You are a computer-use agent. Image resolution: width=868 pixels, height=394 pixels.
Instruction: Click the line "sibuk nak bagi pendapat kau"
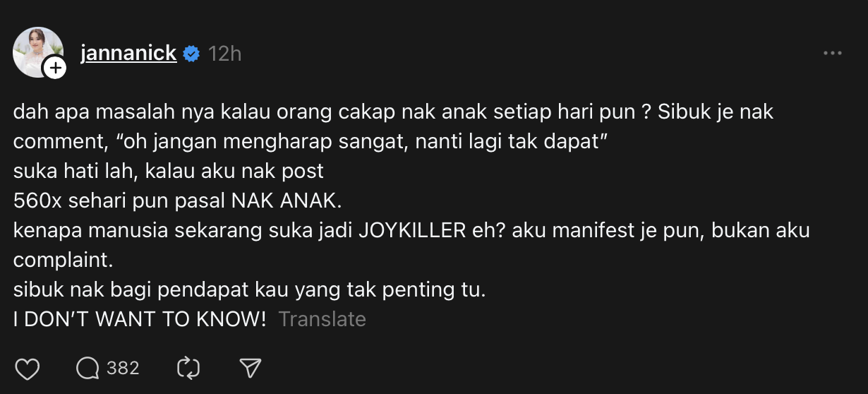point(250,289)
